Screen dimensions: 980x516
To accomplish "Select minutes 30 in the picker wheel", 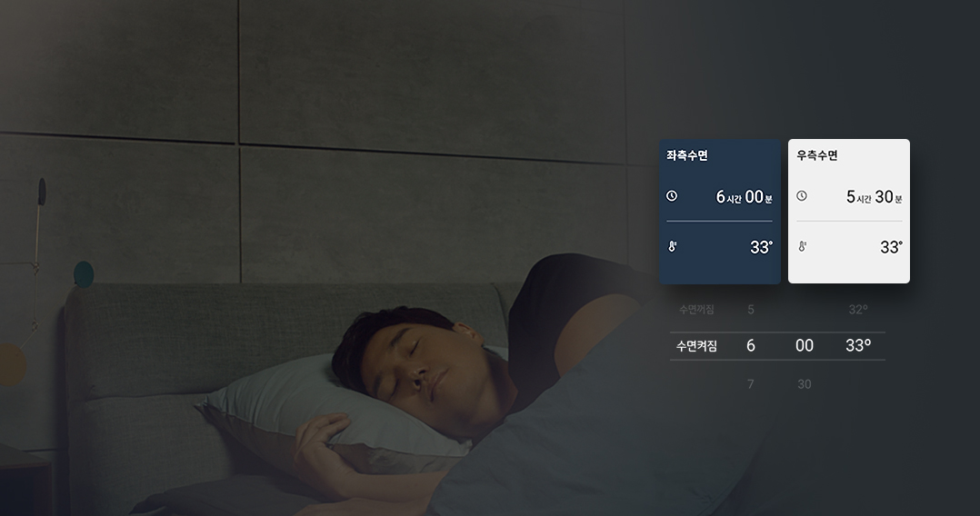I will [805, 384].
